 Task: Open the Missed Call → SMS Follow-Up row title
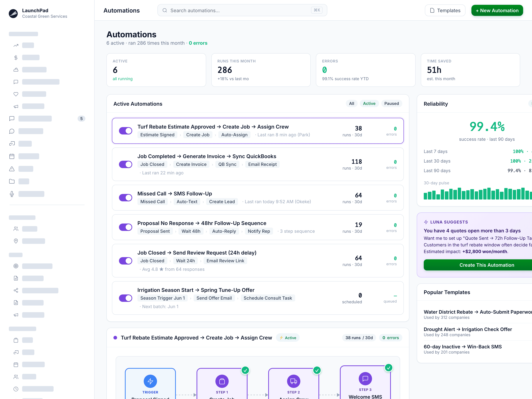click(175, 194)
